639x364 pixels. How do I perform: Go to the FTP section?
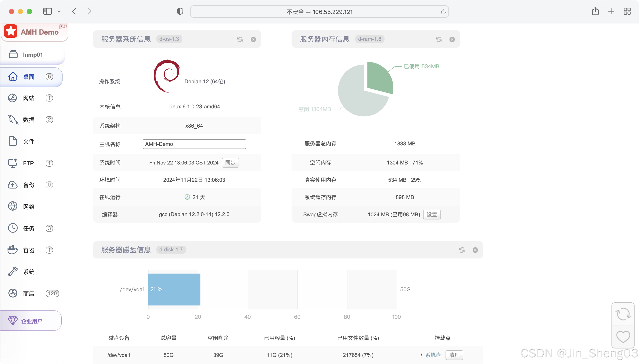click(28, 163)
